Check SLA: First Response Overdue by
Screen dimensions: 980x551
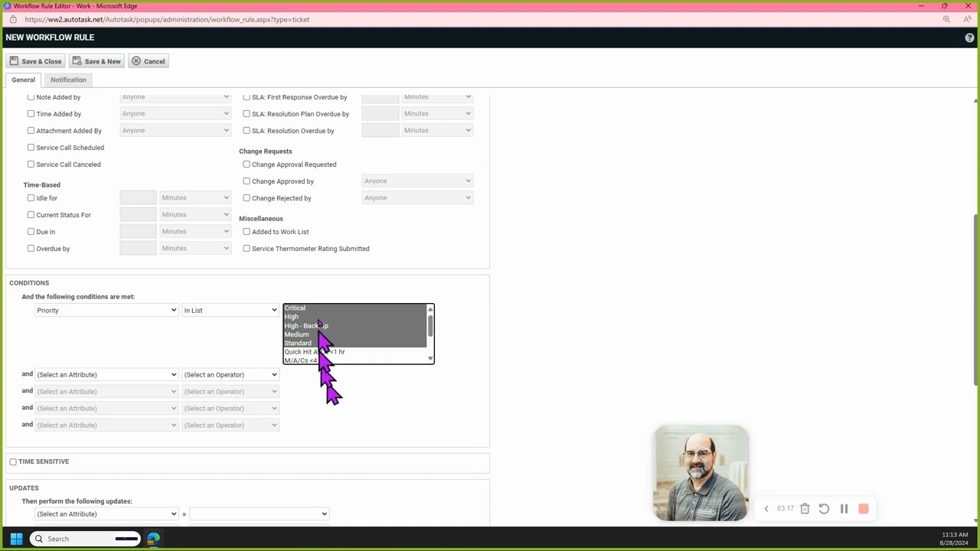tap(247, 97)
